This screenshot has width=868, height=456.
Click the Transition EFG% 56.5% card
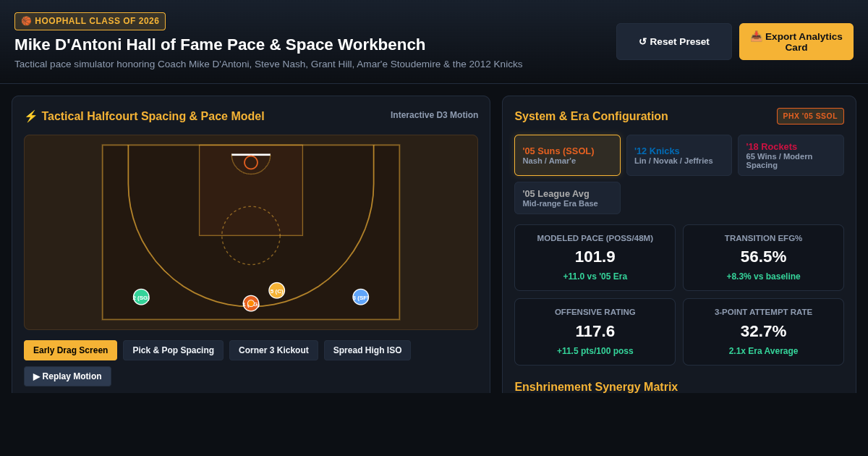pos(763,258)
